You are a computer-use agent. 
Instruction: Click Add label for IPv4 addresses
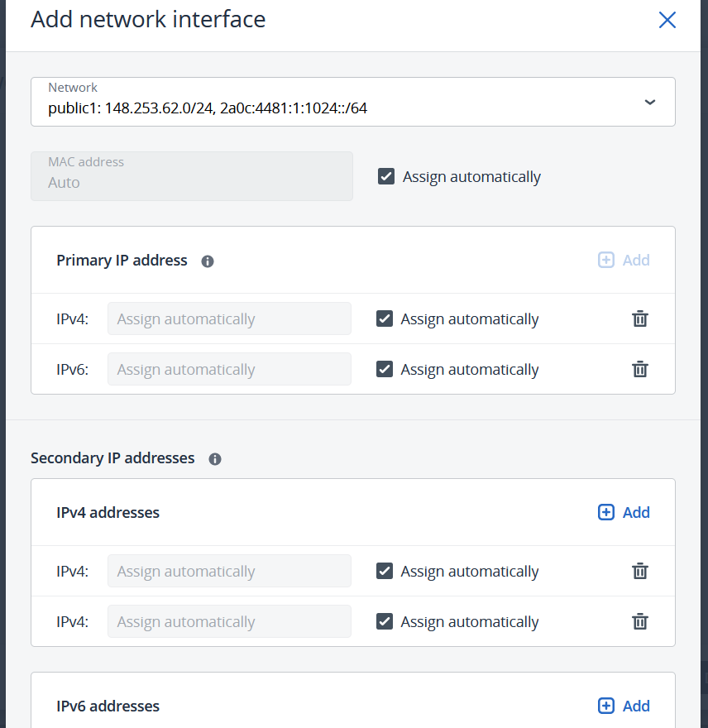pos(636,513)
